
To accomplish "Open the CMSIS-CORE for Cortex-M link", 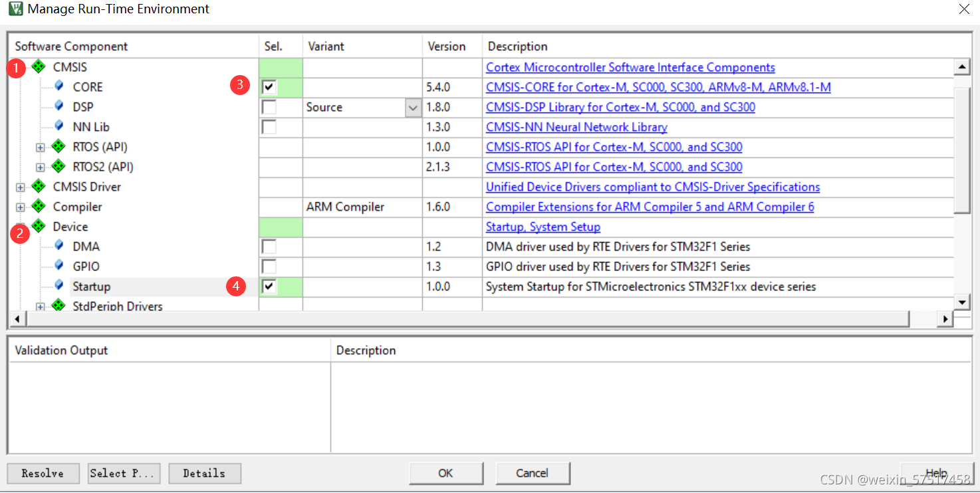I will [658, 87].
